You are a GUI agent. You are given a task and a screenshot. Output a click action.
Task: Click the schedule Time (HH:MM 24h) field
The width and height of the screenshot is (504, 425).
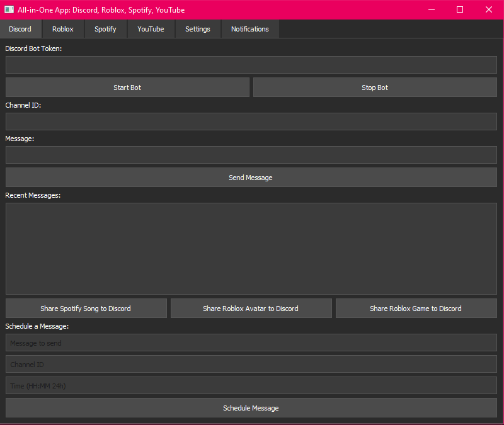coord(251,385)
